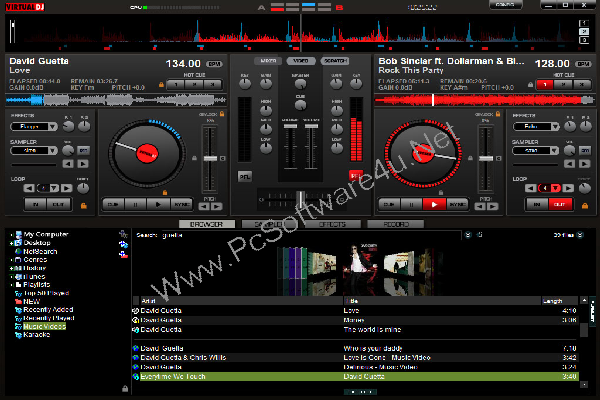Toggle left deck hot cue lock

pos(161,84)
